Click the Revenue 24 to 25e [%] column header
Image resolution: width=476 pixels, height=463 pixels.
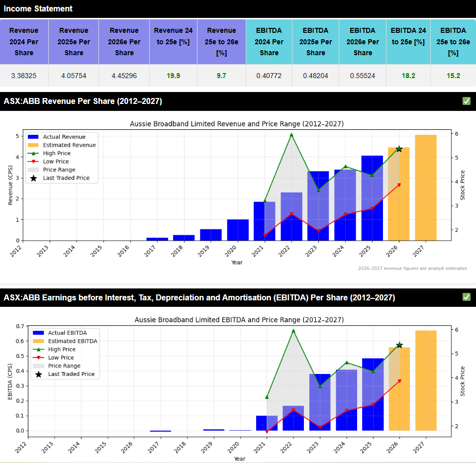tap(173, 42)
